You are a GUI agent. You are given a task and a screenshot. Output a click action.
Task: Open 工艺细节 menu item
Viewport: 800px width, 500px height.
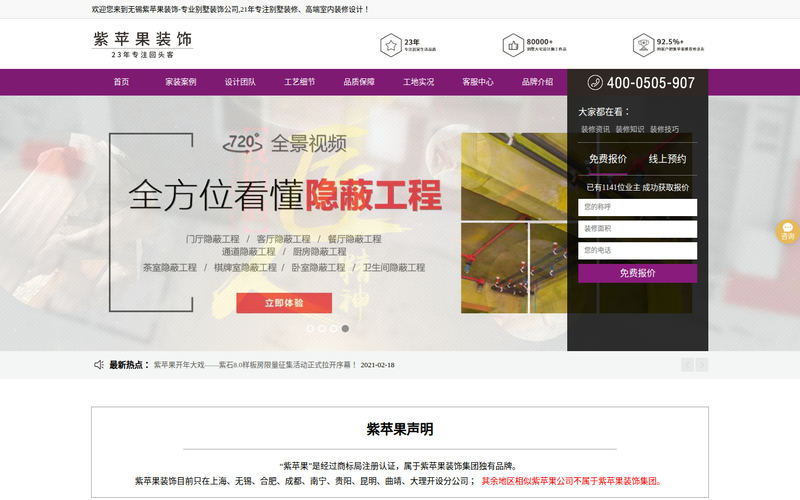click(x=299, y=82)
